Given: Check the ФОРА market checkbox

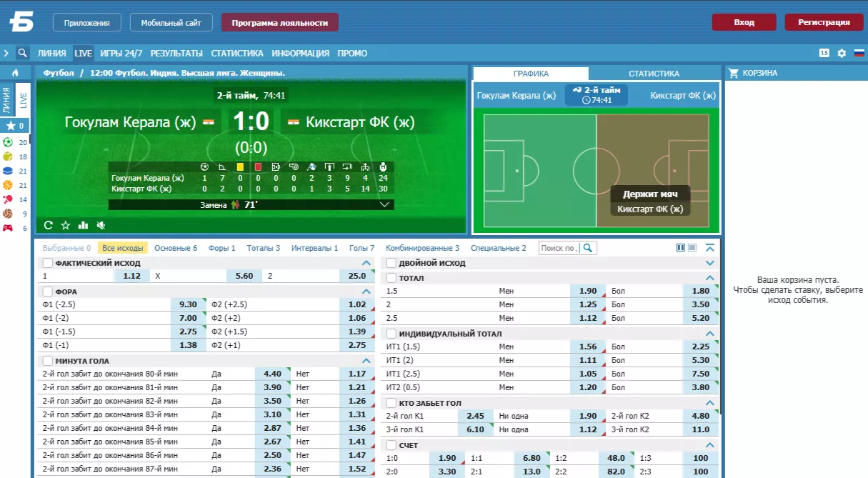Looking at the screenshot, I should click(48, 292).
